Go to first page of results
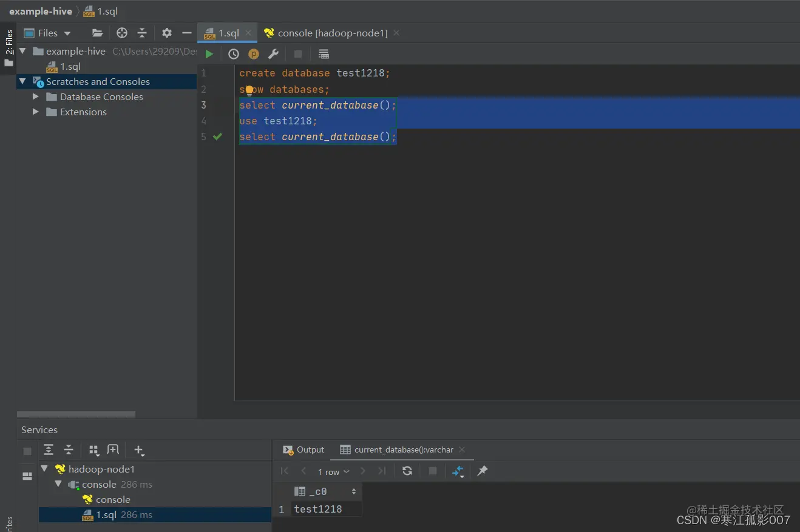Image resolution: width=800 pixels, height=532 pixels. coord(285,471)
